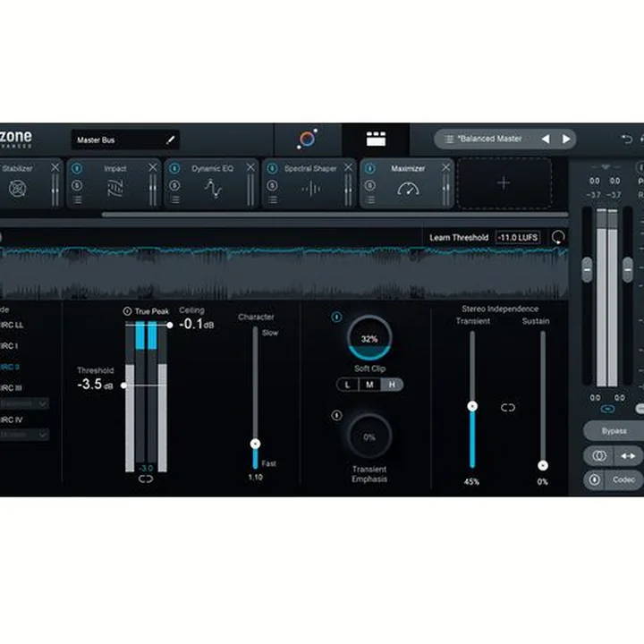Viewport: 644px width, 644px height.
Task: Toggle the Soft Clip power button
Action: point(336,317)
